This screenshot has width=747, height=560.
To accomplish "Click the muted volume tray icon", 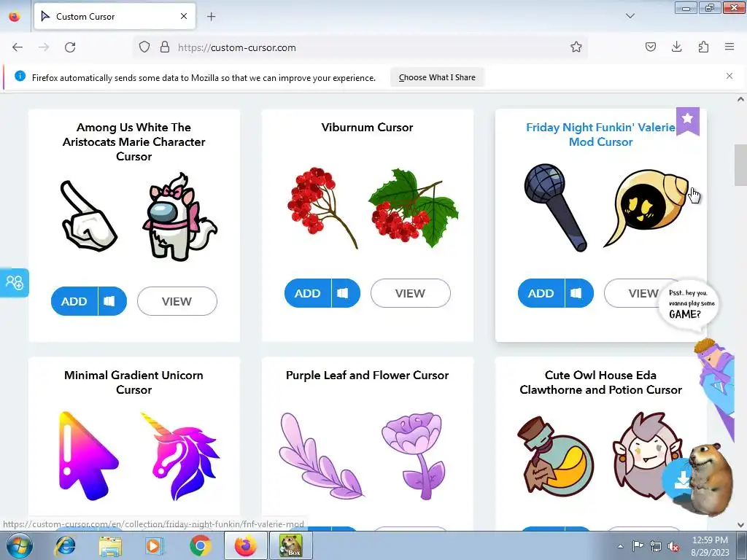I will 673,546.
